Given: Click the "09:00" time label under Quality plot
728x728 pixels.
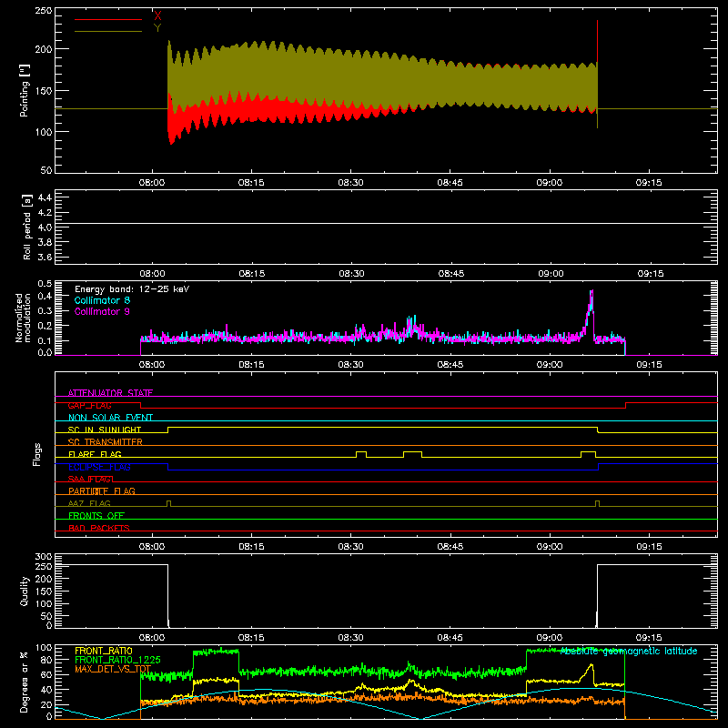Looking at the screenshot, I should point(550,638).
